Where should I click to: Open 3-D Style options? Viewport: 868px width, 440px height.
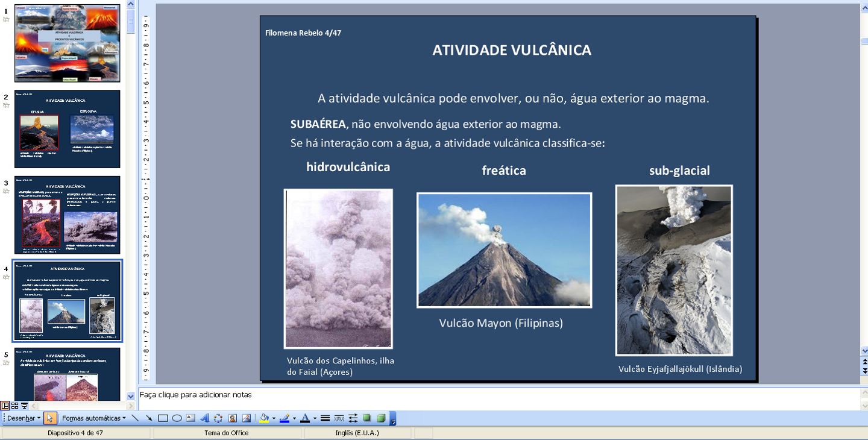point(381,418)
